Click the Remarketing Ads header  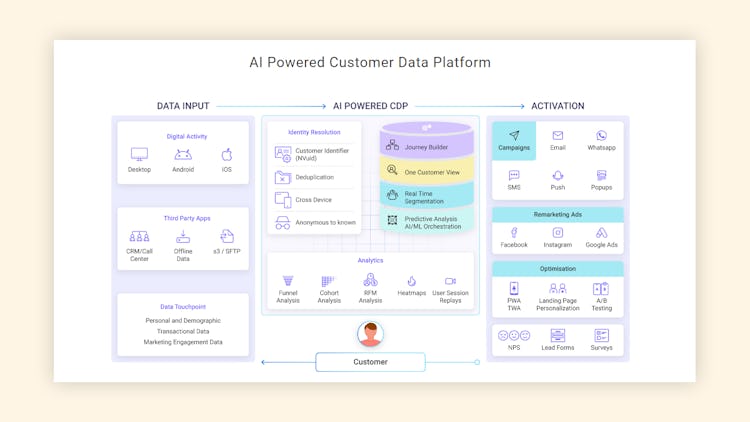(x=558, y=215)
